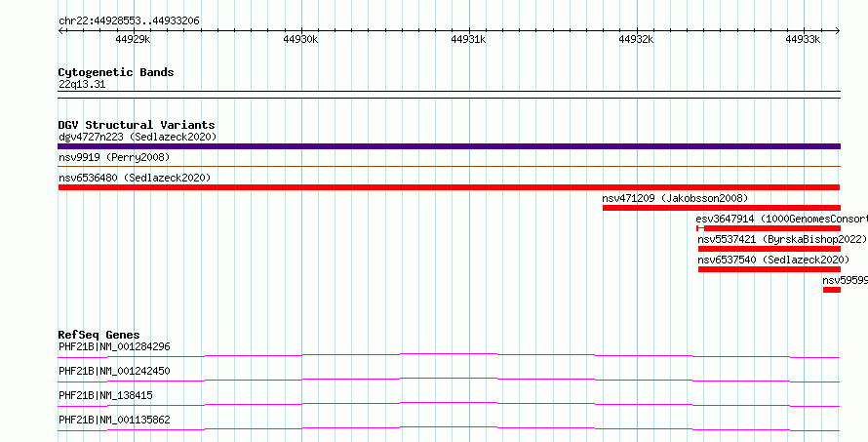868x442 pixels.
Task: Click the 22q13.31 cytogenetic band bar
Action: click(x=449, y=95)
